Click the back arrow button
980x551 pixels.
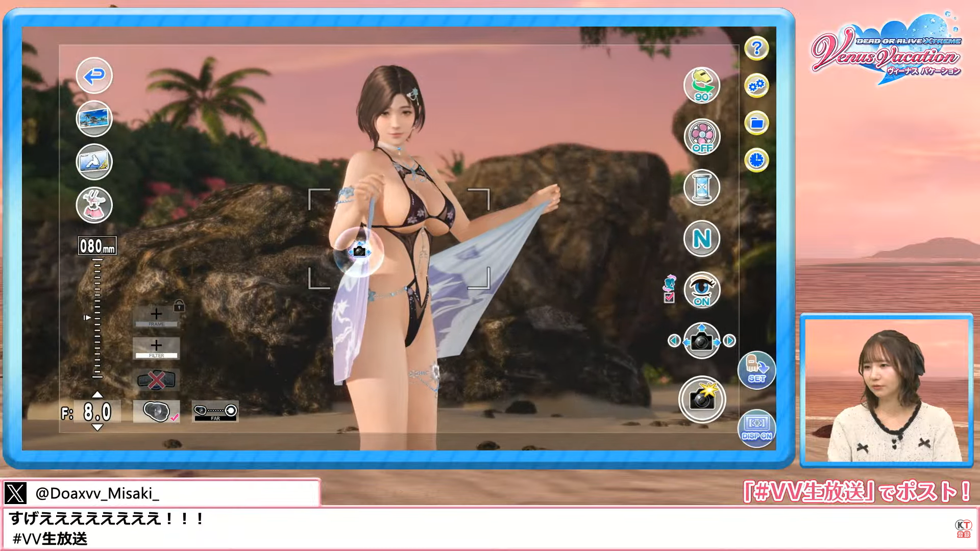[94, 76]
